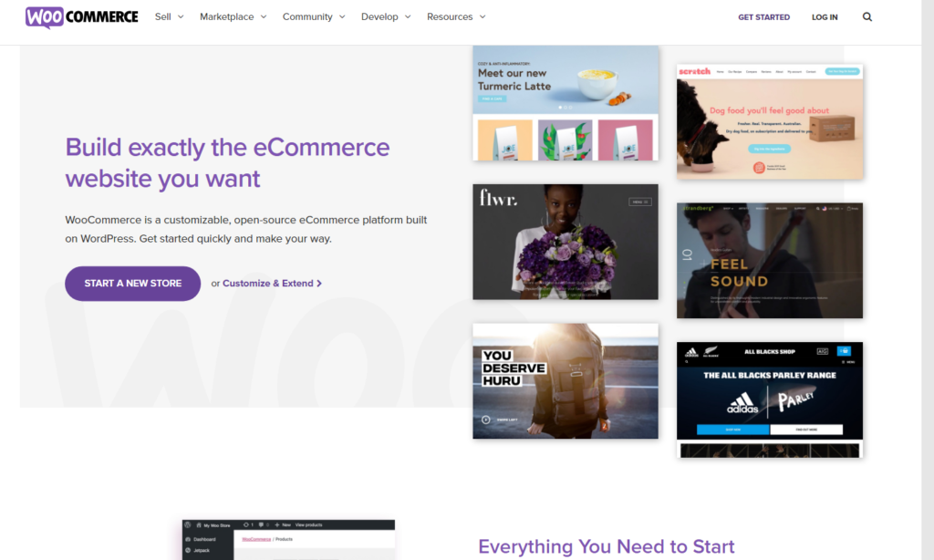Click the play icon on Huru thumbnail
934x560 pixels.
pyautogui.click(x=486, y=420)
